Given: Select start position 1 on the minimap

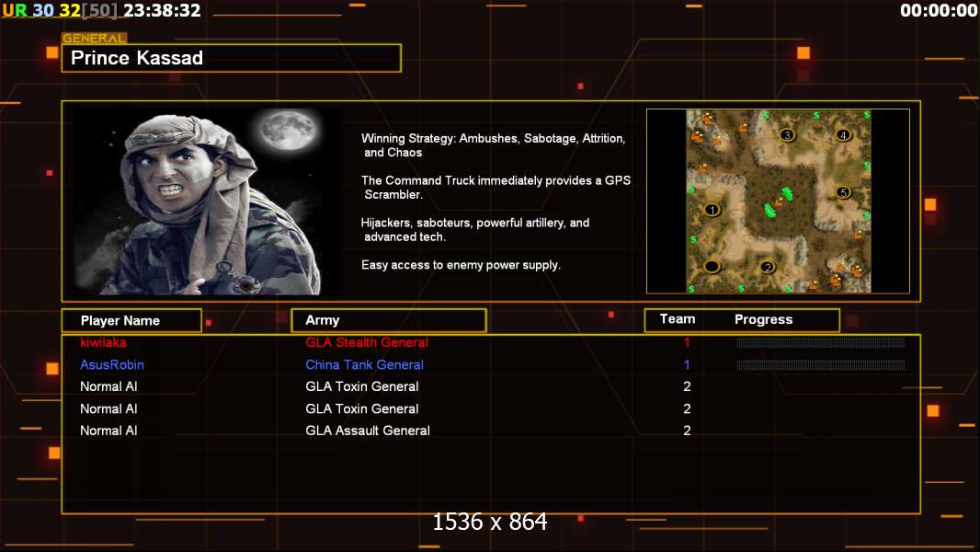Looking at the screenshot, I should tap(712, 210).
